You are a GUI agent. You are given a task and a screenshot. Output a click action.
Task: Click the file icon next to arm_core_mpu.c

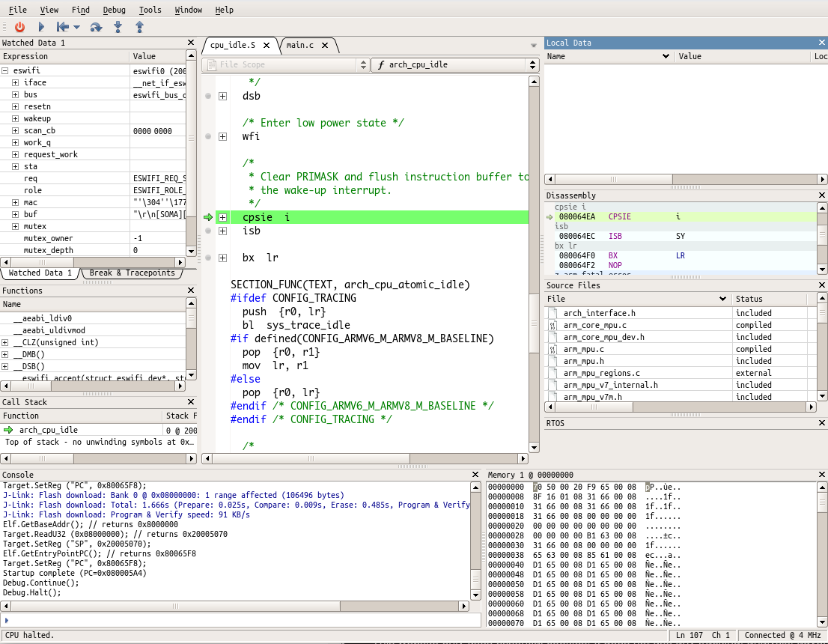pyautogui.click(x=553, y=326)
